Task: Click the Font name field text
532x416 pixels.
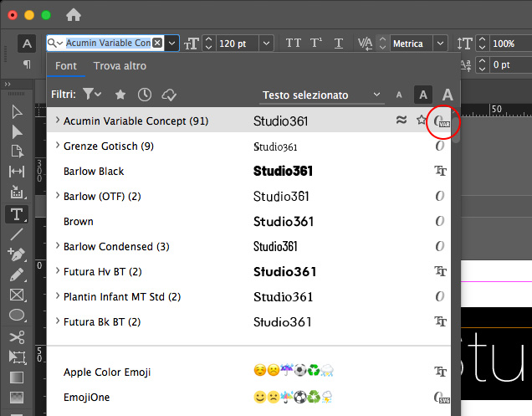Action: pos(108,43)
